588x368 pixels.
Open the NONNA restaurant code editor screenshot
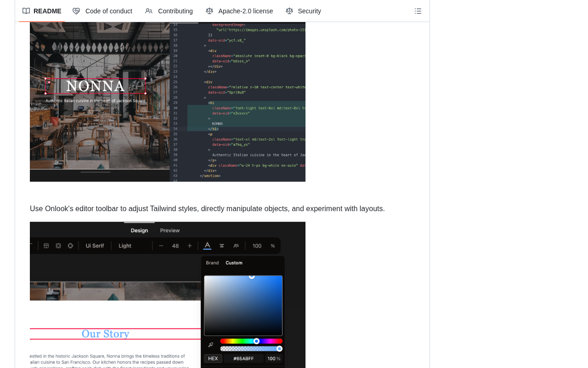(x=168, y=102)
